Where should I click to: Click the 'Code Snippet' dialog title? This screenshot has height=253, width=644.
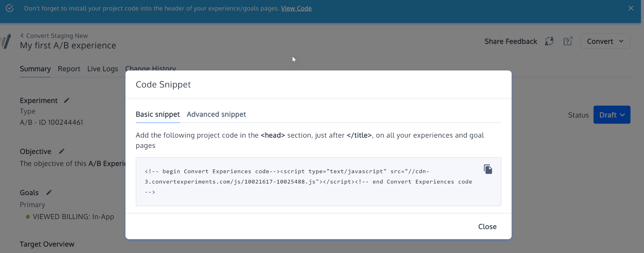point(163,85)
